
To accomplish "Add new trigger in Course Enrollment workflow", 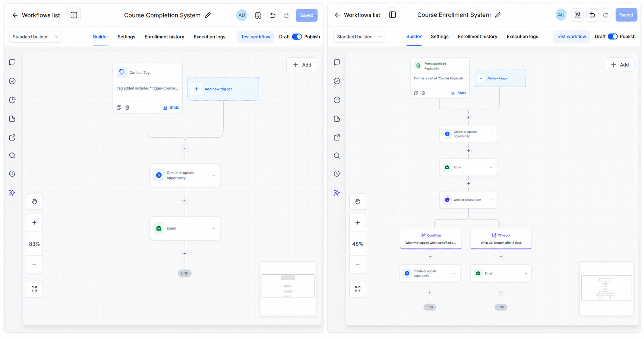I will [x=500, y=78].
